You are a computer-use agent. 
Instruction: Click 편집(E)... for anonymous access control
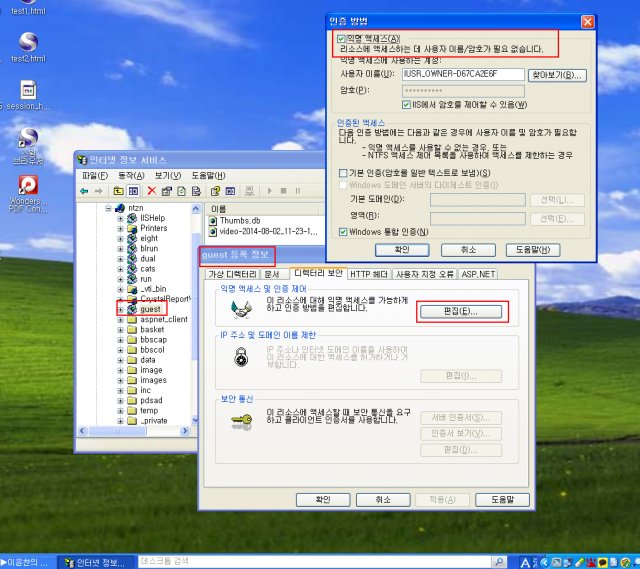click(x=461, y=311)
